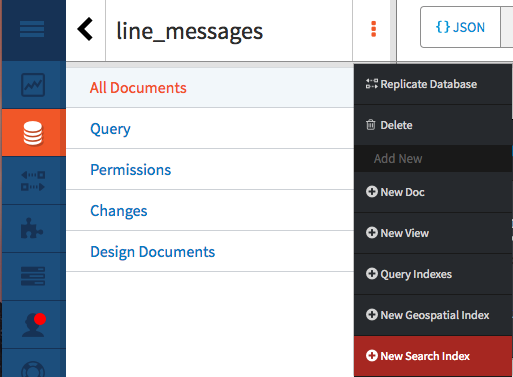This screenshot has height=377, width=513.
Task: Open the Changes feed
Action: [210, 211]
